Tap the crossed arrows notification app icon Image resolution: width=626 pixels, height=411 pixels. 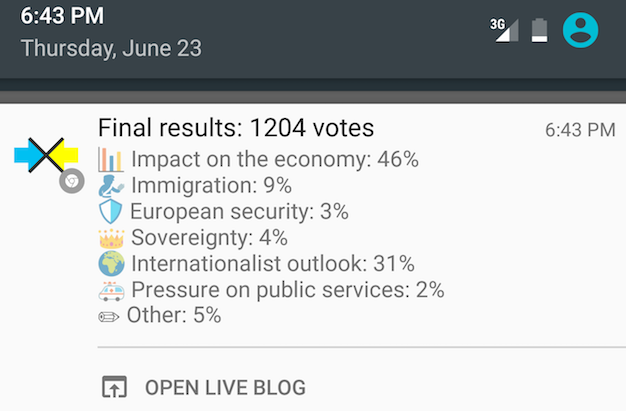46,154
